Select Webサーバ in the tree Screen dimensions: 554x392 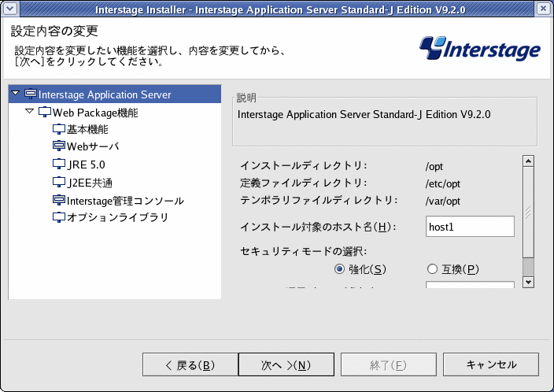(93, 146)
